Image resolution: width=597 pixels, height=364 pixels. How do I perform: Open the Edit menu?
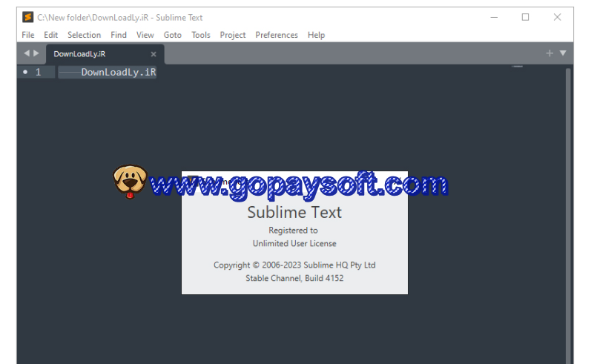click(x=50, y=35)
